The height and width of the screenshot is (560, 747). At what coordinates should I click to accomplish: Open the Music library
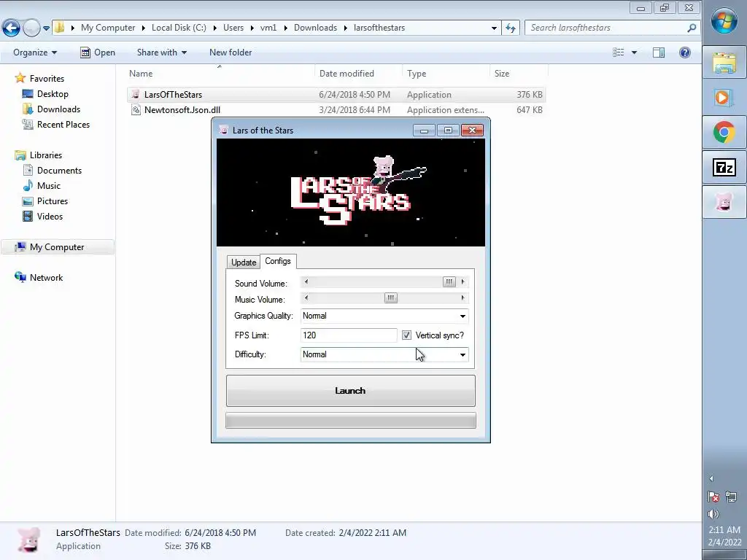pyautogui.click(x=49, y=185)
